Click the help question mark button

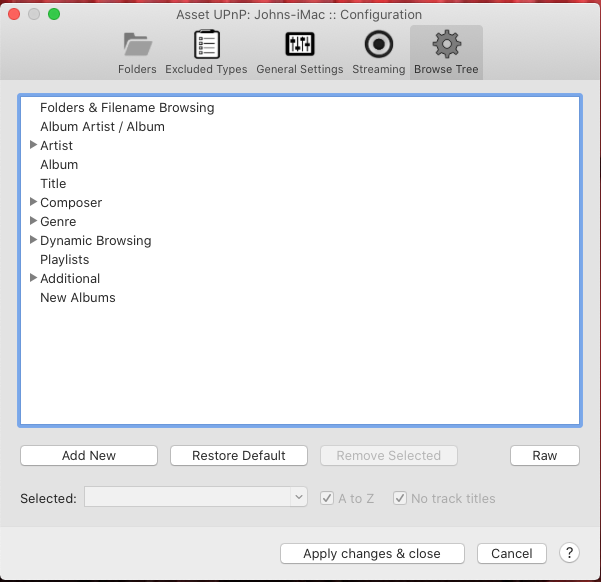tap(569, 553)
